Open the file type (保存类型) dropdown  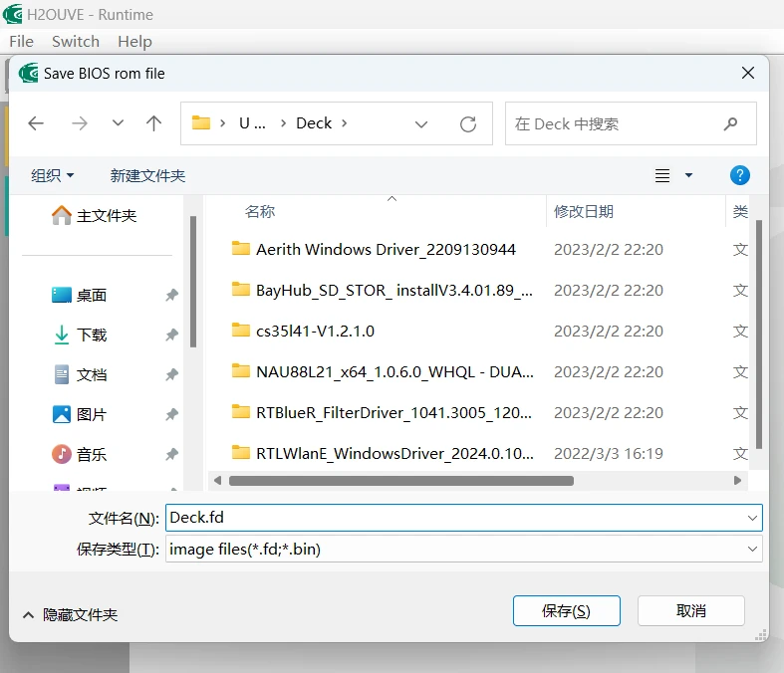point(751,549)
